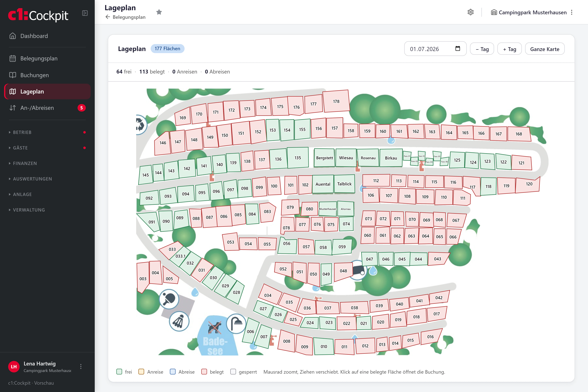Collapse the sidebar panel icon
The height and width of the screenshot is (392, 588).
pyautogui.click(x=85, y=13)
